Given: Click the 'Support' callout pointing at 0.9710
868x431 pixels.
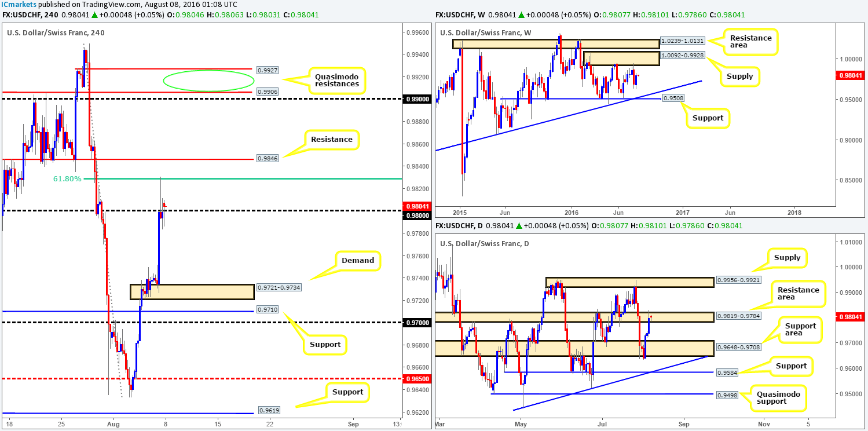Looking at the screenshot, I should (325, 344).
